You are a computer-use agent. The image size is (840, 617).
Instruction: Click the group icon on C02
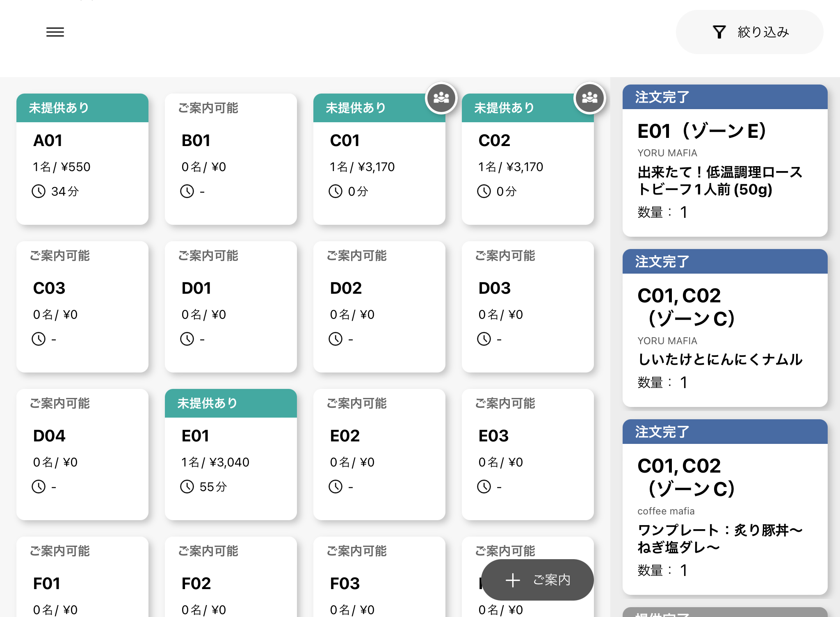click(x=589, y=98)
